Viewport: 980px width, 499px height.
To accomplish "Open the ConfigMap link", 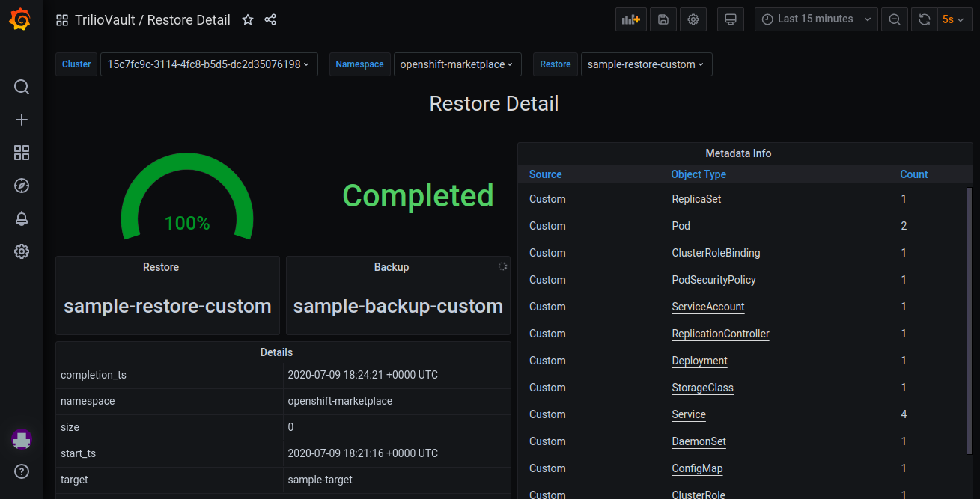I will (x=697, y=468).
